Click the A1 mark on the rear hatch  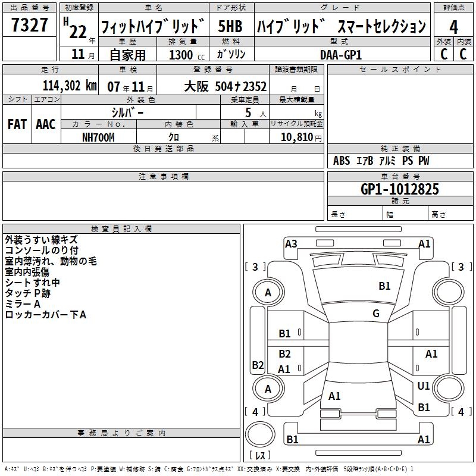(334, 396)
